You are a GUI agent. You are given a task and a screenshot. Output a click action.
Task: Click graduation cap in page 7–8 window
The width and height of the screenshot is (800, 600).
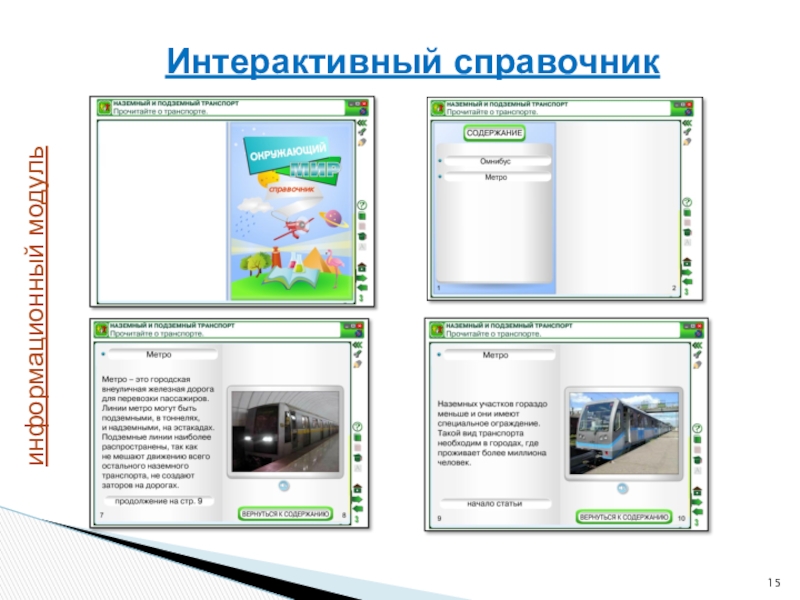[358, 458]
